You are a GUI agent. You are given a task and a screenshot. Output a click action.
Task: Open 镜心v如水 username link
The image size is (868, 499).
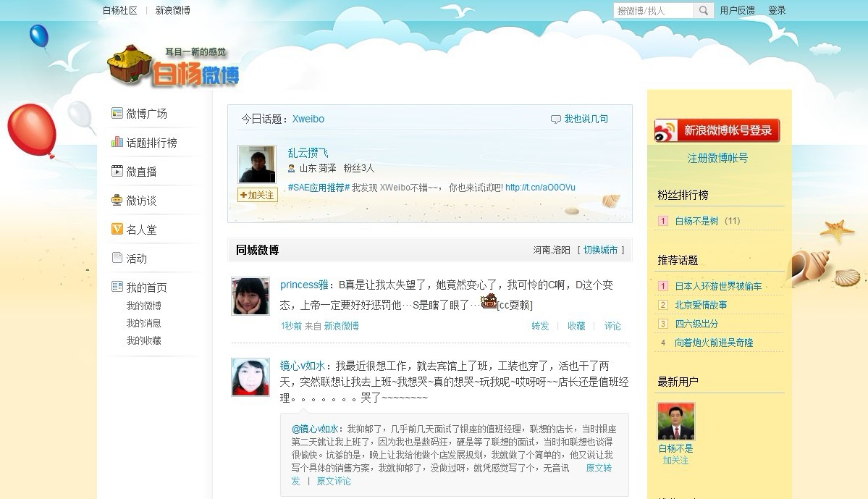pos(303,366)
